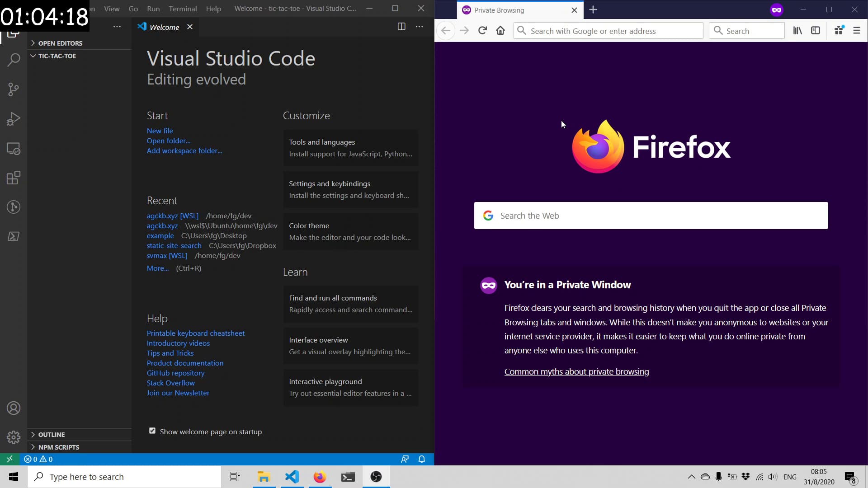
Task: Click the New file link
Action: (x=160, y=131)
